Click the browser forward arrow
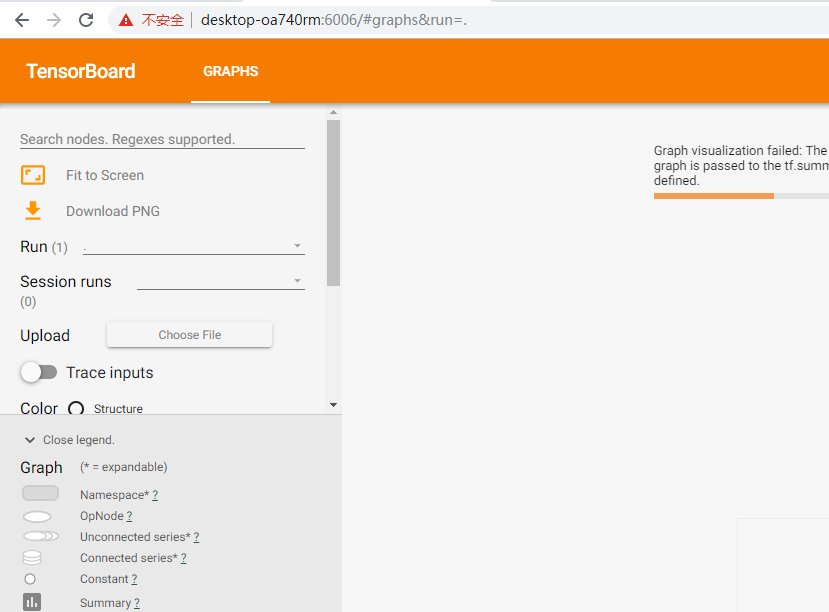Screen dimensions: 829x612 [54, 20]
